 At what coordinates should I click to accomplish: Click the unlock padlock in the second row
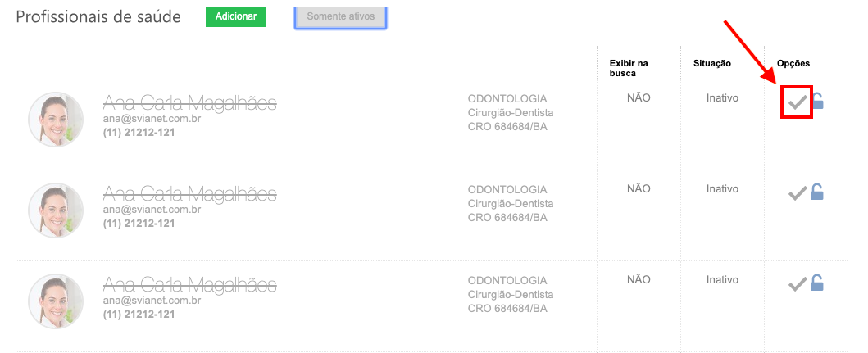point(817,192)
